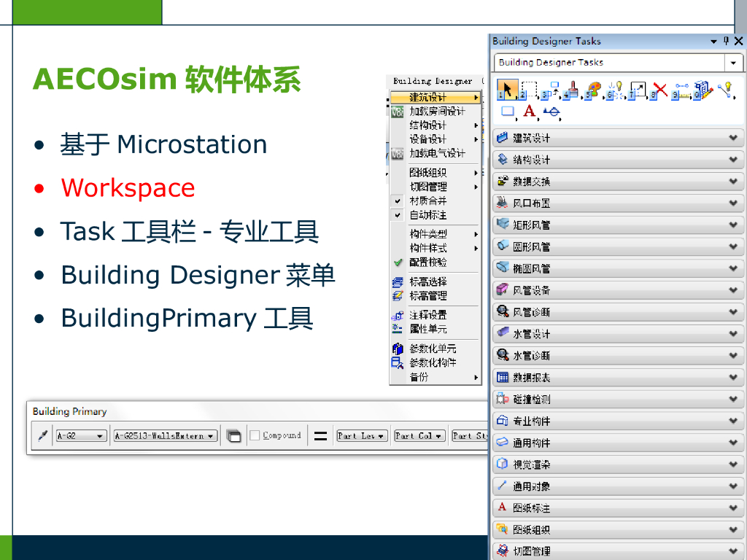Screen dimensions: 747x560
Task: Open the A-G2513-WallsExtern part dropdown
Action: pos(165,436)
